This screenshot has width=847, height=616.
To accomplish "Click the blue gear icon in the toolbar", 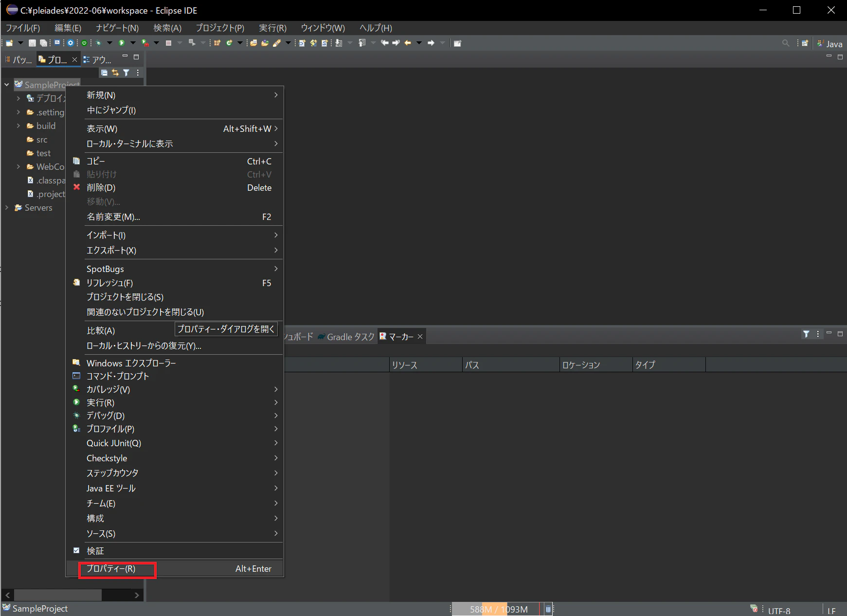I will (x=71, y=43).
